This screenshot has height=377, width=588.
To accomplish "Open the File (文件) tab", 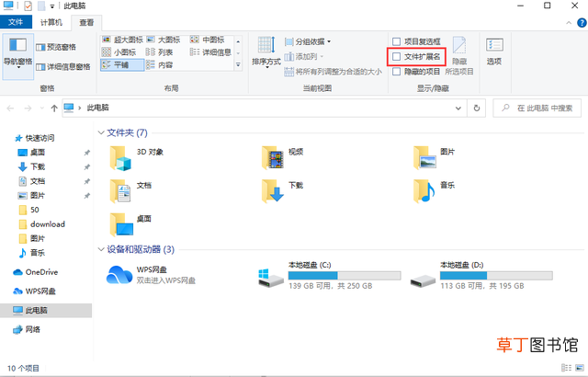I will point(16,22).
